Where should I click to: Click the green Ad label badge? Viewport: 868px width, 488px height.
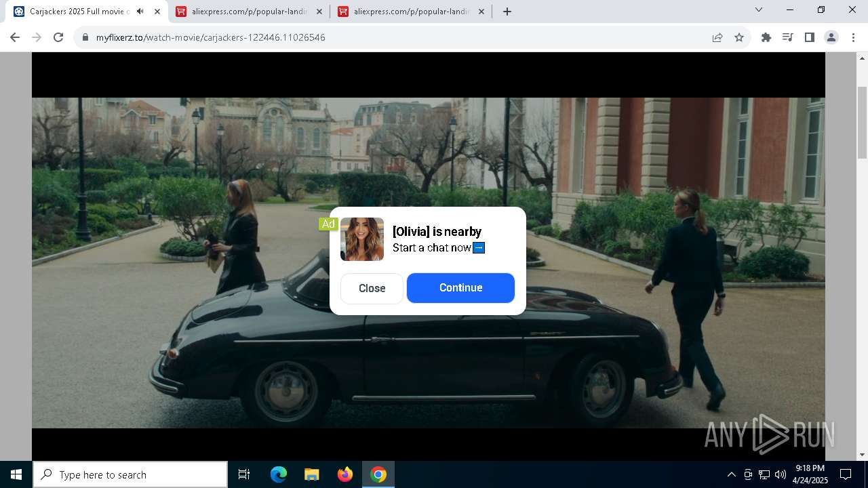[x=328, y=224]
